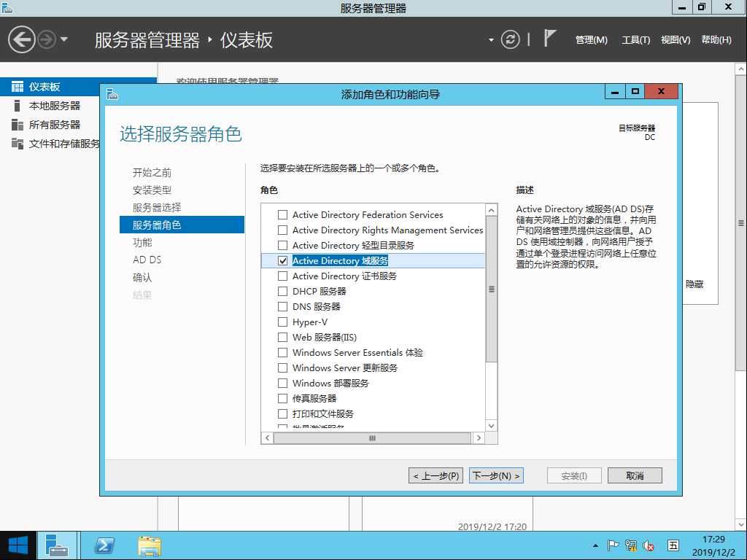This screenshot has width=747, height=560.
Task: Open the 视图(V) menu
Action: (675, 40)
